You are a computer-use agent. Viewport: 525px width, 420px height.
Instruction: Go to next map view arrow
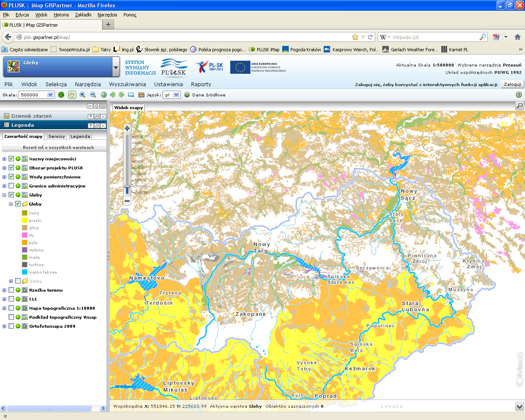point(122,95)
